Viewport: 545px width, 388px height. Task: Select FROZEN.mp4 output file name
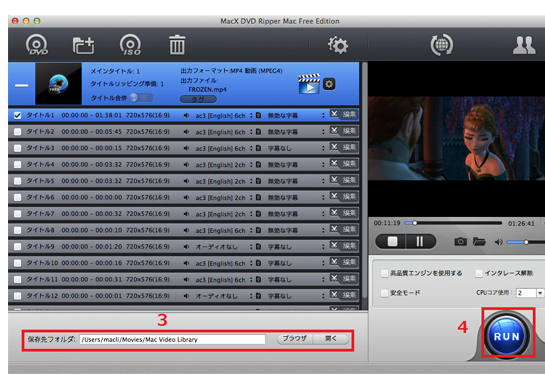click(208, 89)
